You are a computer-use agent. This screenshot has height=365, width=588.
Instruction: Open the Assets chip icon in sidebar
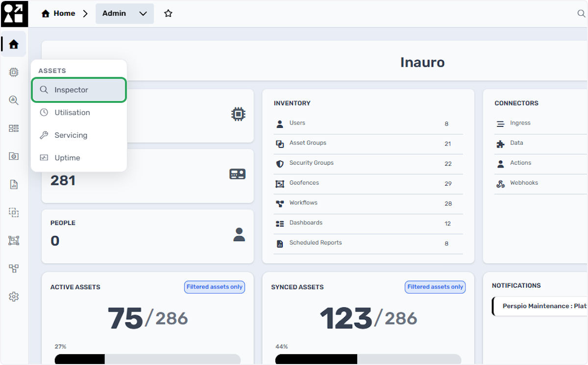14,73
